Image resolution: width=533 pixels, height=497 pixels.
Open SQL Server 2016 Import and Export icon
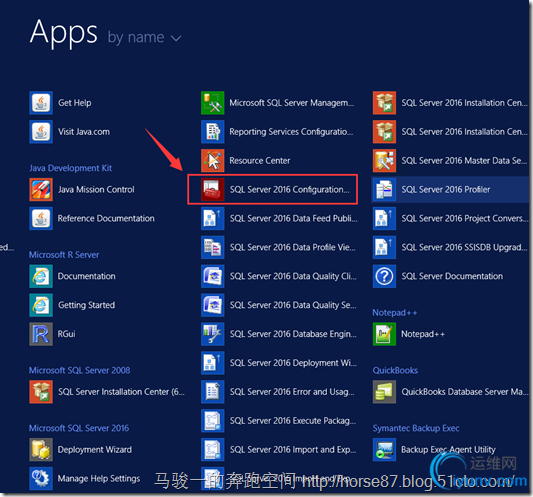[x=212, y=449]
